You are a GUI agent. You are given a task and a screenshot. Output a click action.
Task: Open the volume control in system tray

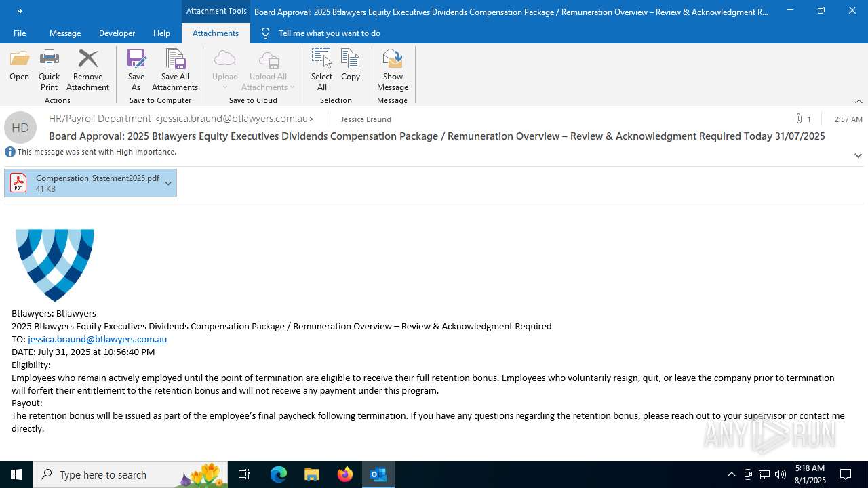(781, 474)
